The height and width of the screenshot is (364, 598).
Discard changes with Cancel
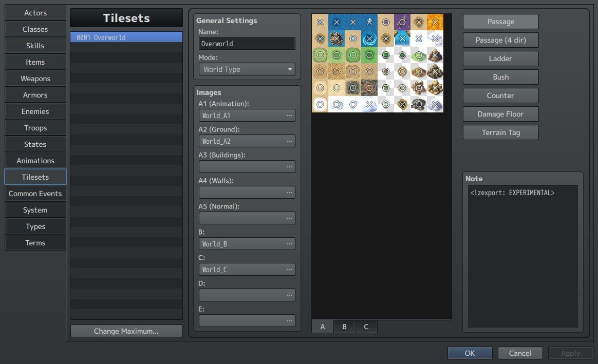[x=520, y=353]
